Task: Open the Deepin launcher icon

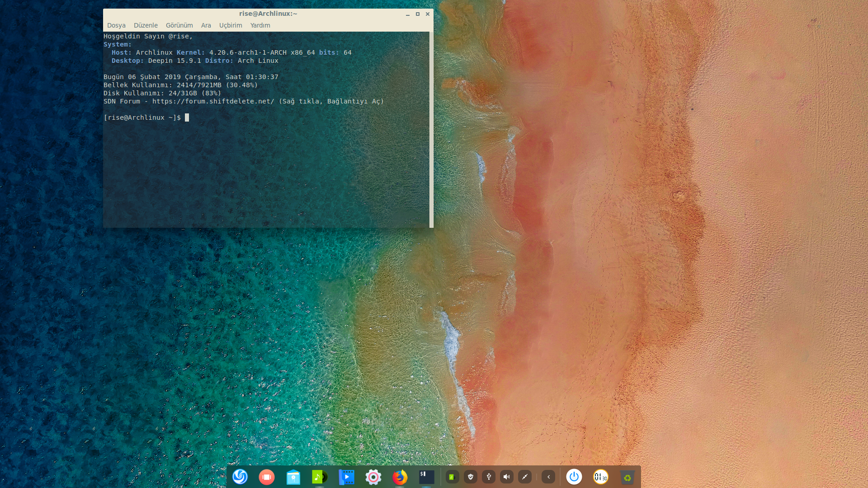Action: tap(240, 477)
